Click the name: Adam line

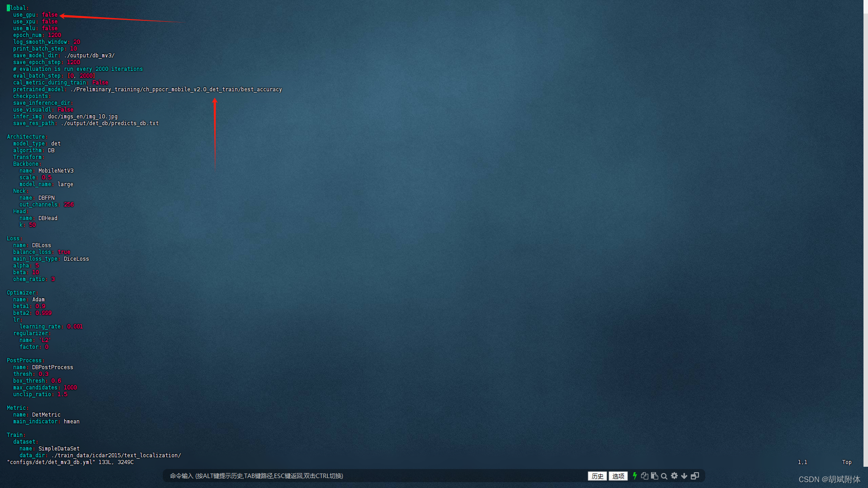point(29,300)
